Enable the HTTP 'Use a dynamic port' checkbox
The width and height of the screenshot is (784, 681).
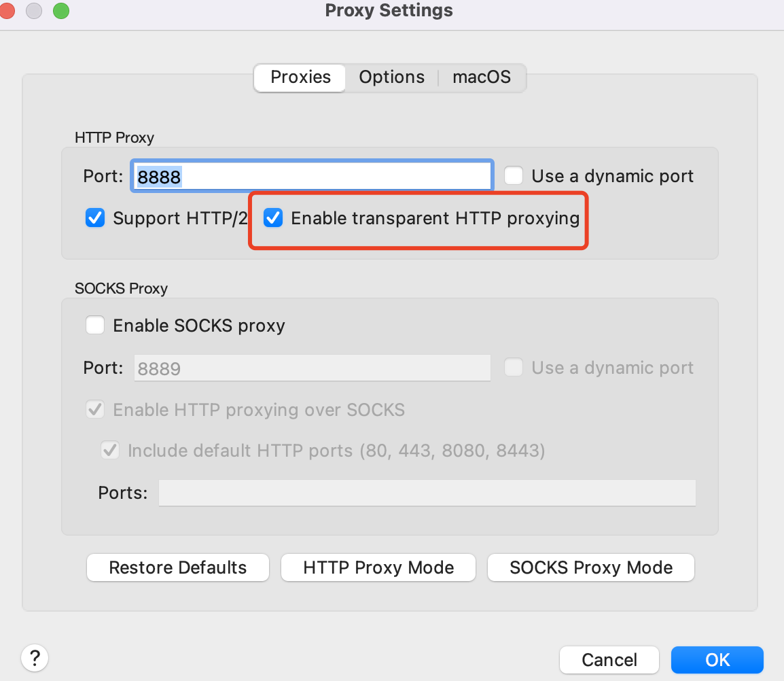point(514,177)
